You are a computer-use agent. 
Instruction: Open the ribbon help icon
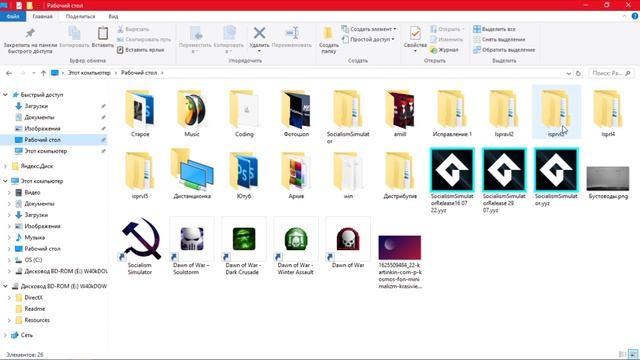pyautogui.click(x=635, y=16)
